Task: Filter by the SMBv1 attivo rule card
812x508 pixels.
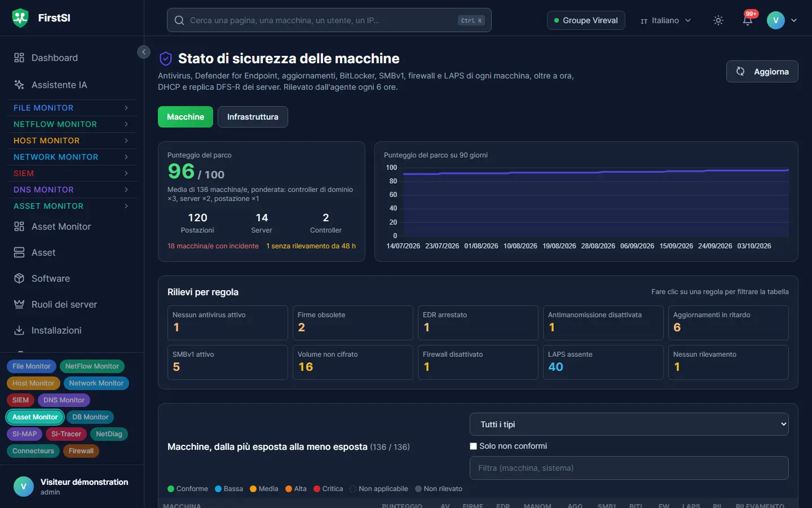Action: [x=227, y=362]
